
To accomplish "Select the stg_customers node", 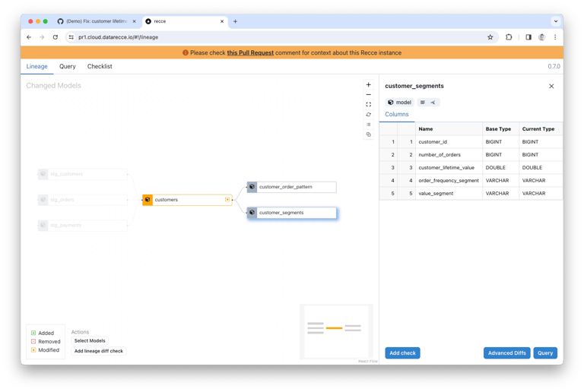I will click(83, 174).
